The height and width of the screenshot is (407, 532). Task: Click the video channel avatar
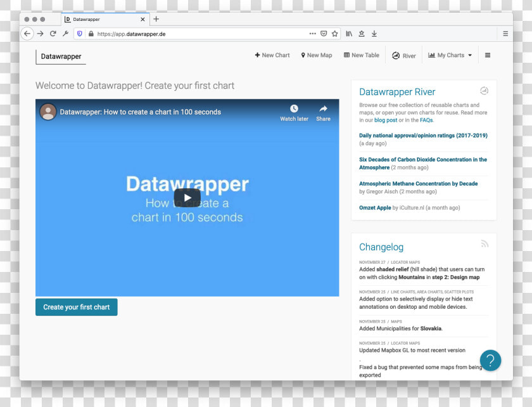coord(48,112)
